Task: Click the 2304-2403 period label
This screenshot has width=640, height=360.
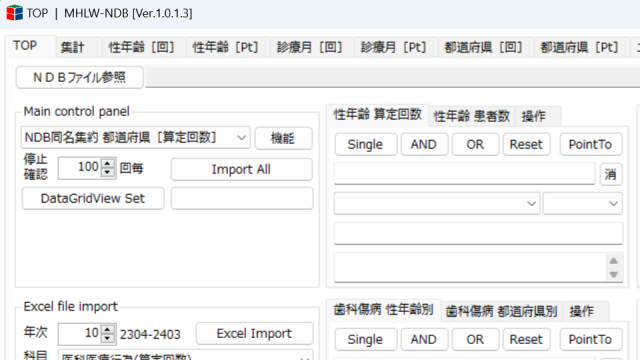Action: (x=150, y=335)
